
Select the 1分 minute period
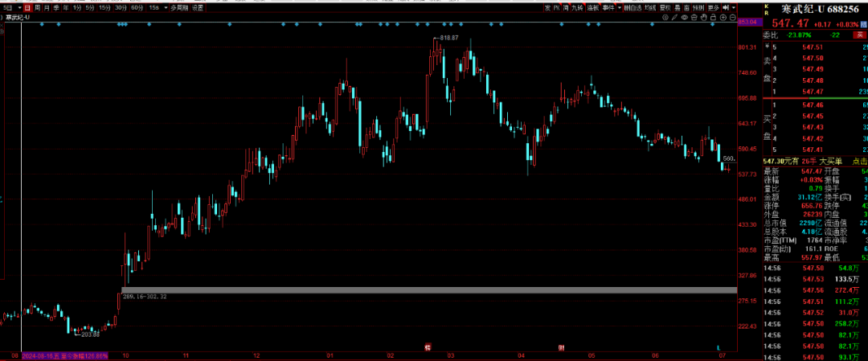[x=76, y=8]
